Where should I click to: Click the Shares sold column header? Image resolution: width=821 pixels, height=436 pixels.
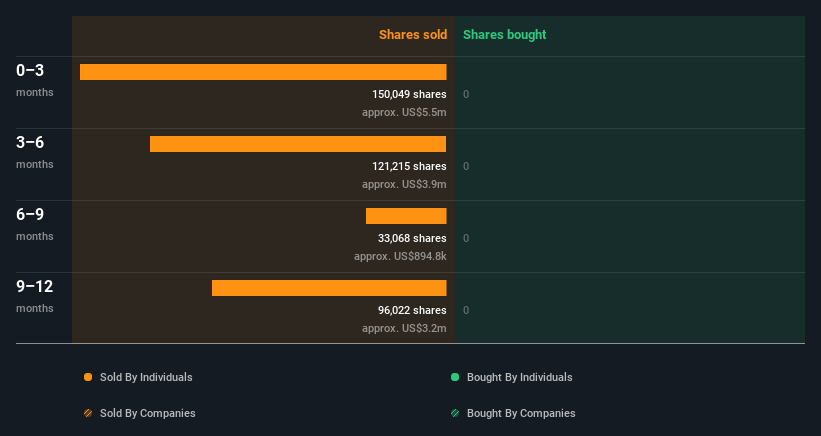click(413, 35)
